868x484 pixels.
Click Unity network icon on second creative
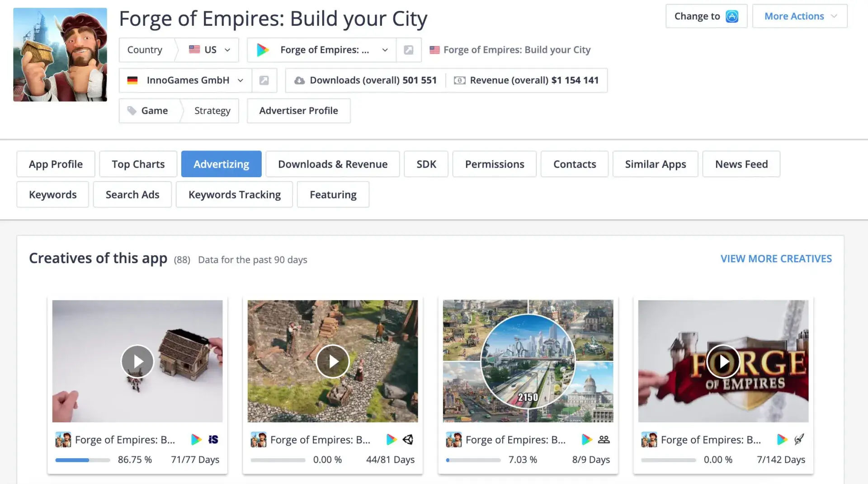pos(408,439)
